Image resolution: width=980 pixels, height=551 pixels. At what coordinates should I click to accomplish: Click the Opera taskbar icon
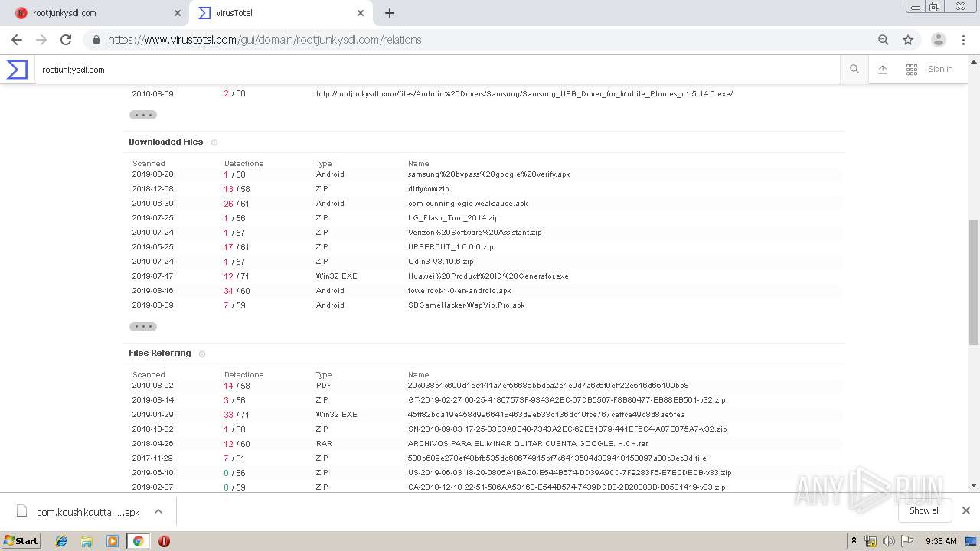[164, 541]
